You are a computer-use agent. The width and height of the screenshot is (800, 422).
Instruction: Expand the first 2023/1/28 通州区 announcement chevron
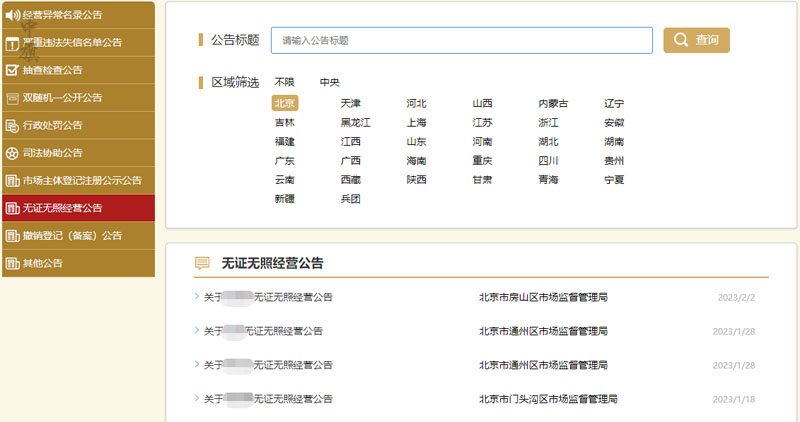click(x=197, y=331)
